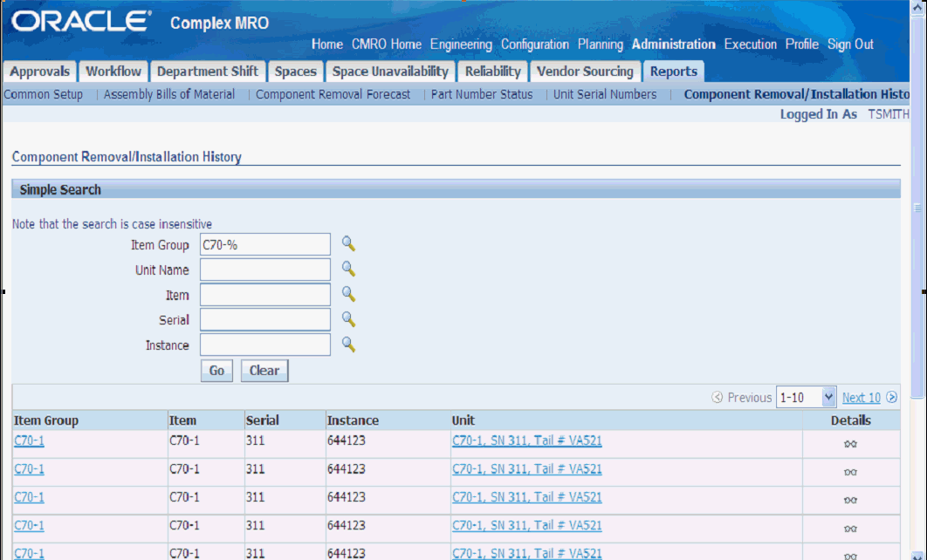Focus the Item input field
The width and height of the screenshot is (927, 560).
point(264,294)
